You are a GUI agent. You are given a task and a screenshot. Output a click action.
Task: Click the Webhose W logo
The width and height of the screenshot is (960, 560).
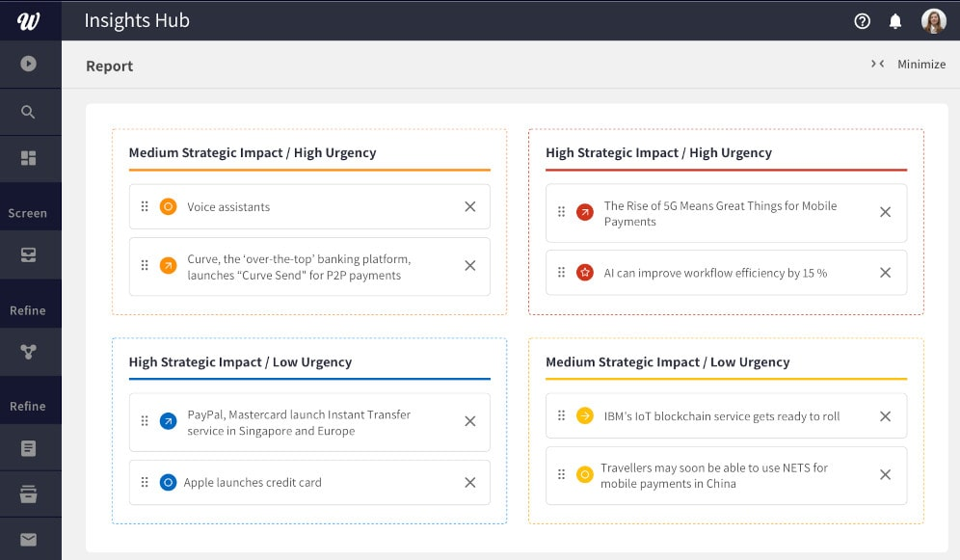pyautogui.click(x=29, y=20)
